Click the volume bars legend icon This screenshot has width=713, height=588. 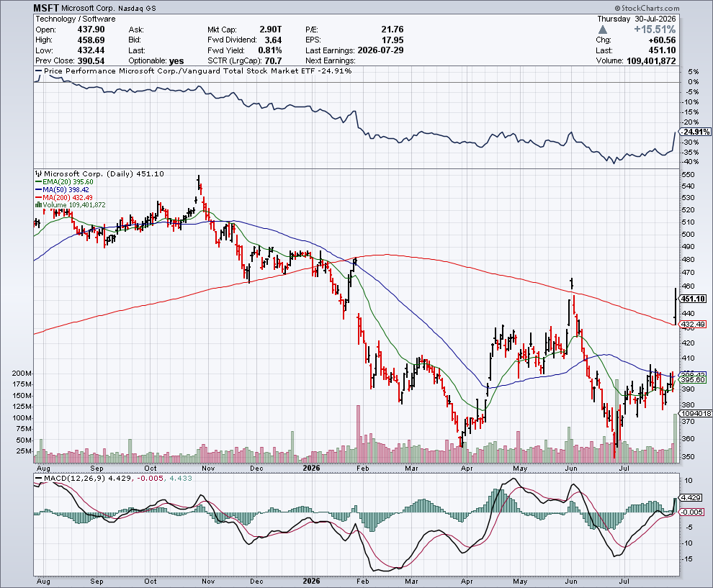pyautogui.click(x=38, y=205)
